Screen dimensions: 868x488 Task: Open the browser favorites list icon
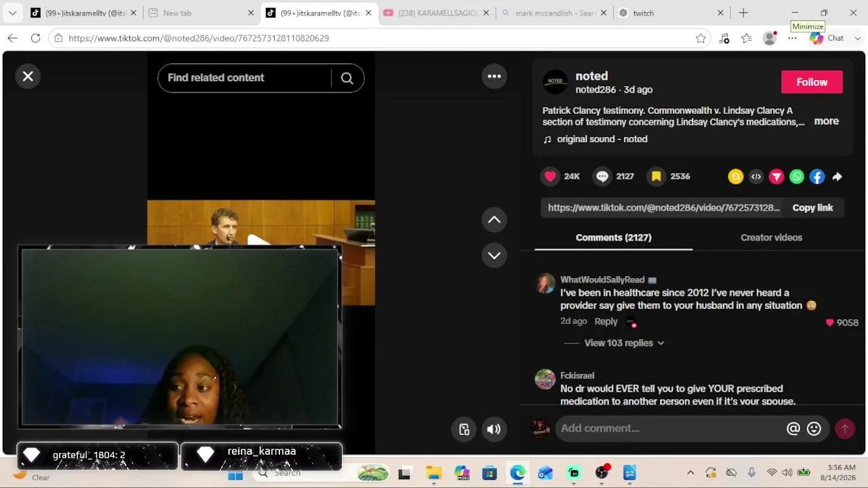747,39
